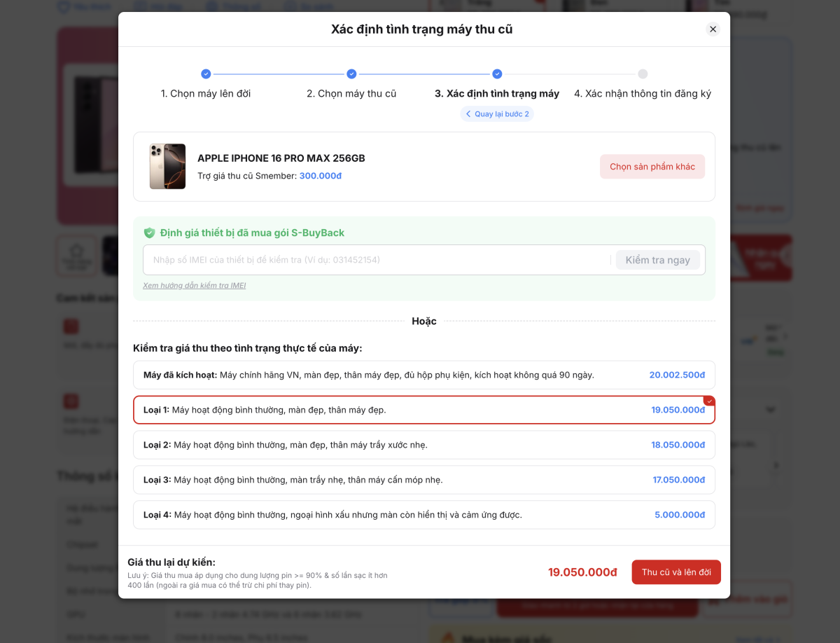Click the 5.000.000đ price value
The image size is (840, 643).
pyautogui.click(x=680, y=515)
